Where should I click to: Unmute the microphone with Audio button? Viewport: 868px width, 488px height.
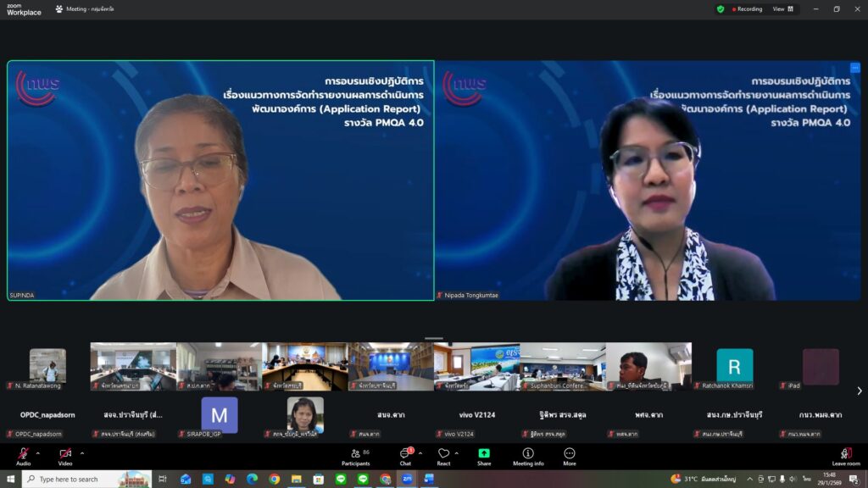pos(23,455)
